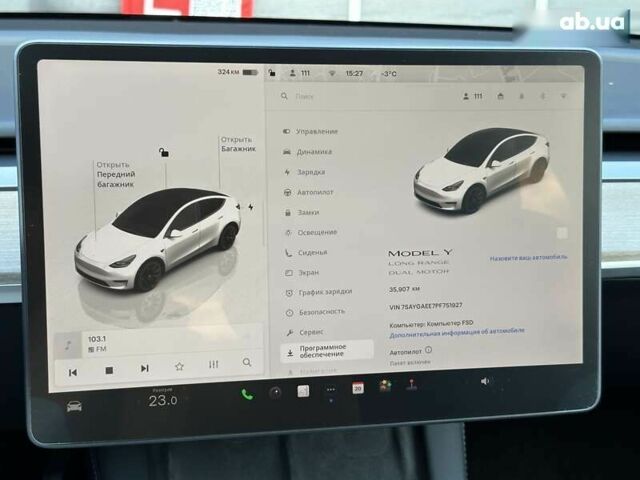Open the Динамика menu
Screen dimensions: 640x480
307,152
